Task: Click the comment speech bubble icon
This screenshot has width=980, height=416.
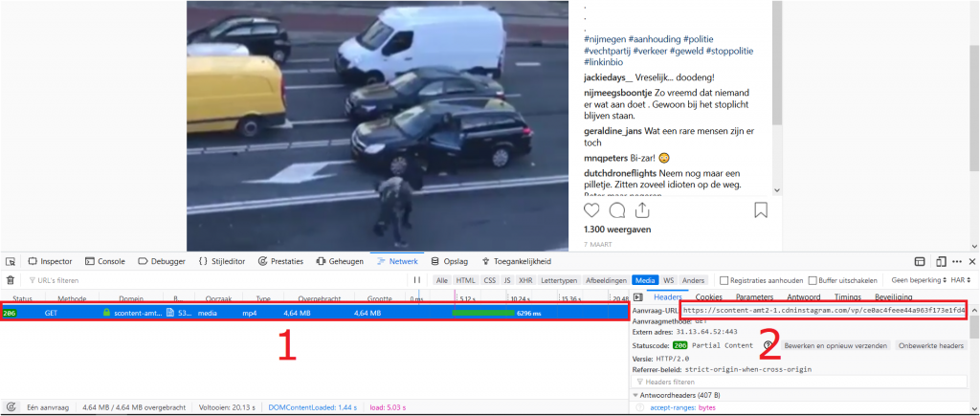Action: (x=617, y=210)
